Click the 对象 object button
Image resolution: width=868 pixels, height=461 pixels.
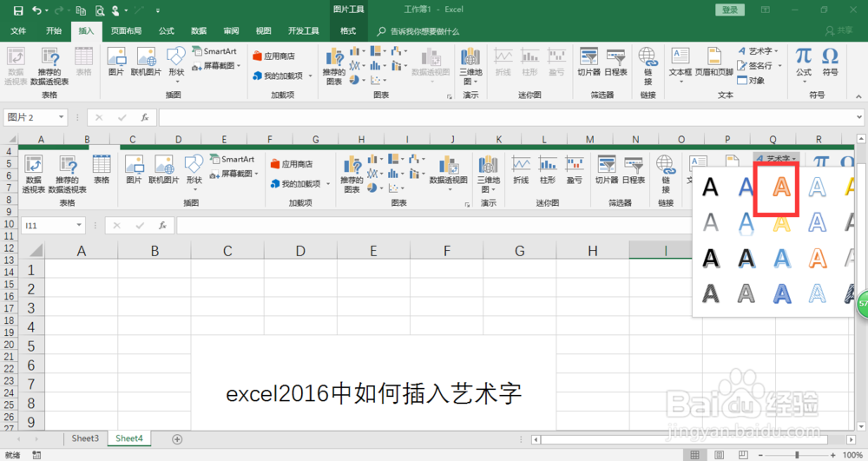point(751,80)
